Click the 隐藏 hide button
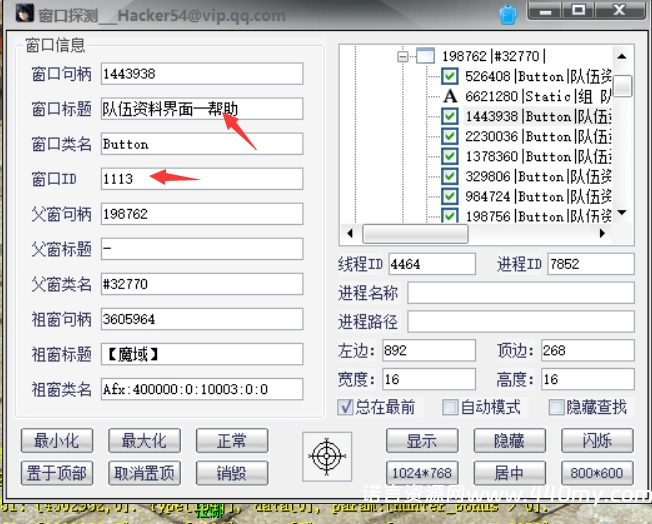Viewport: 652px width, 524px height. click(x=509, y=441)
